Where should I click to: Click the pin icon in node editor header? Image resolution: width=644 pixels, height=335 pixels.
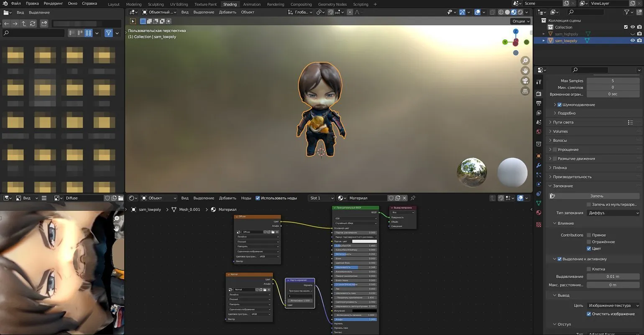(413, 198)
